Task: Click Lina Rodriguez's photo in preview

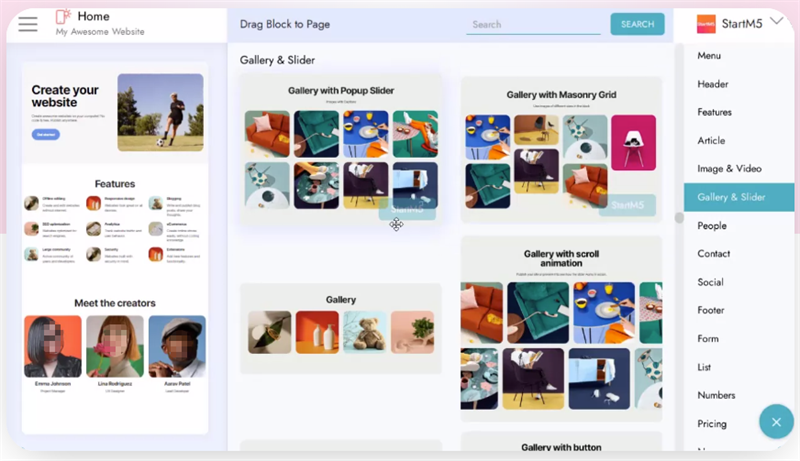Action: point(115,346)
